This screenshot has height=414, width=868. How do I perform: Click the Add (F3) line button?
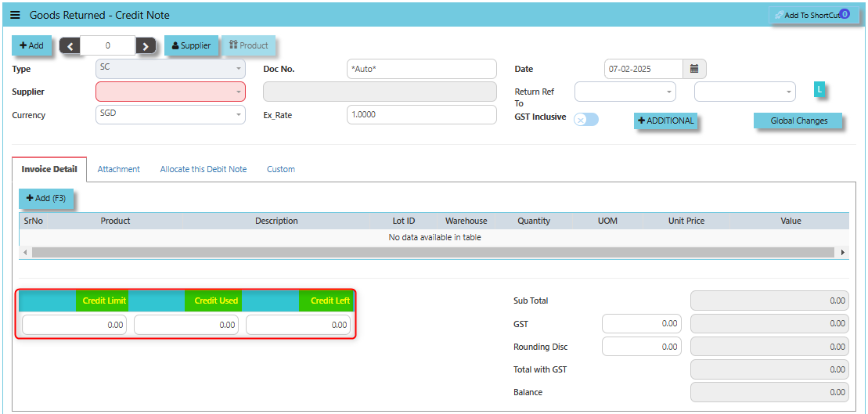click(x=45, y=199)
